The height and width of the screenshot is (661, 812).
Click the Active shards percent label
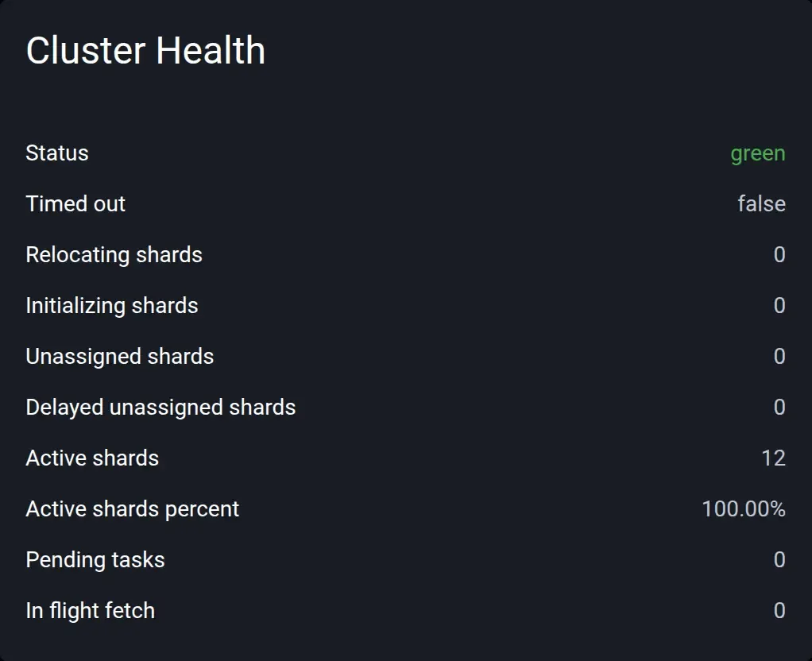(133, 509)
